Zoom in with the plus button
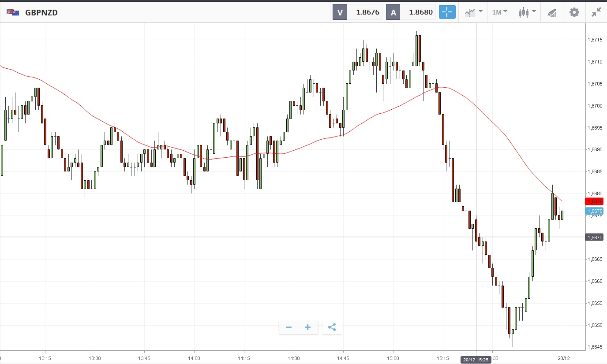607x364 pixels. (308, 327)
